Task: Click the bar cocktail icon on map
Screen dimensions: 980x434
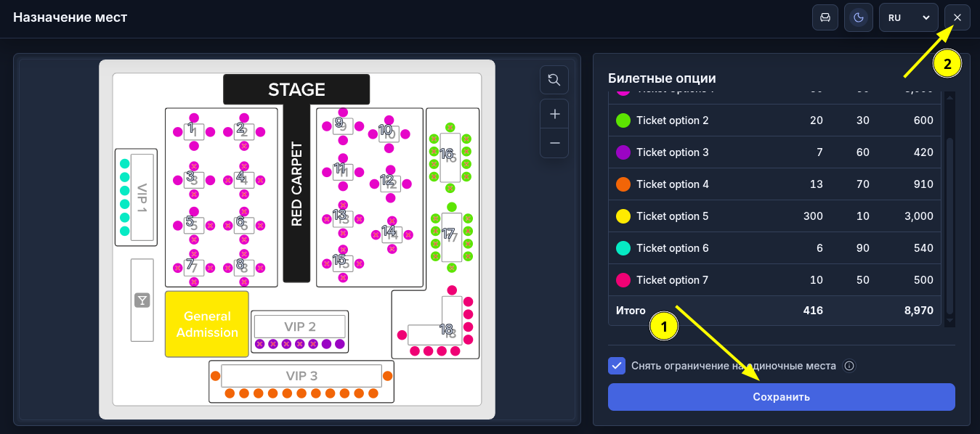Action: [x=142, y=300]
